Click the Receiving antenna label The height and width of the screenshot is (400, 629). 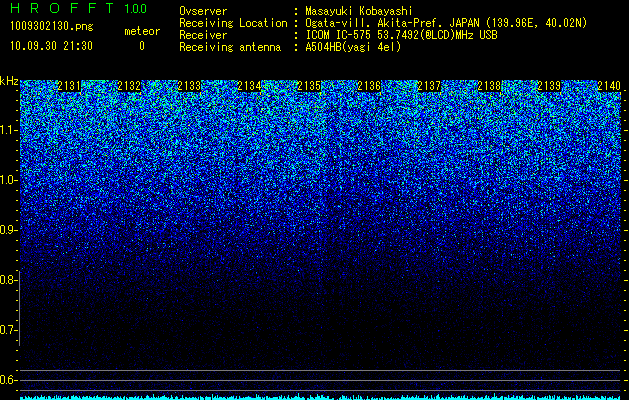point(230,47)
